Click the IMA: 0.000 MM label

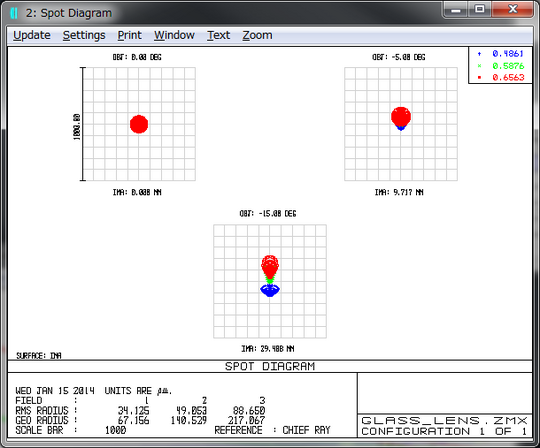click(137, 192)
